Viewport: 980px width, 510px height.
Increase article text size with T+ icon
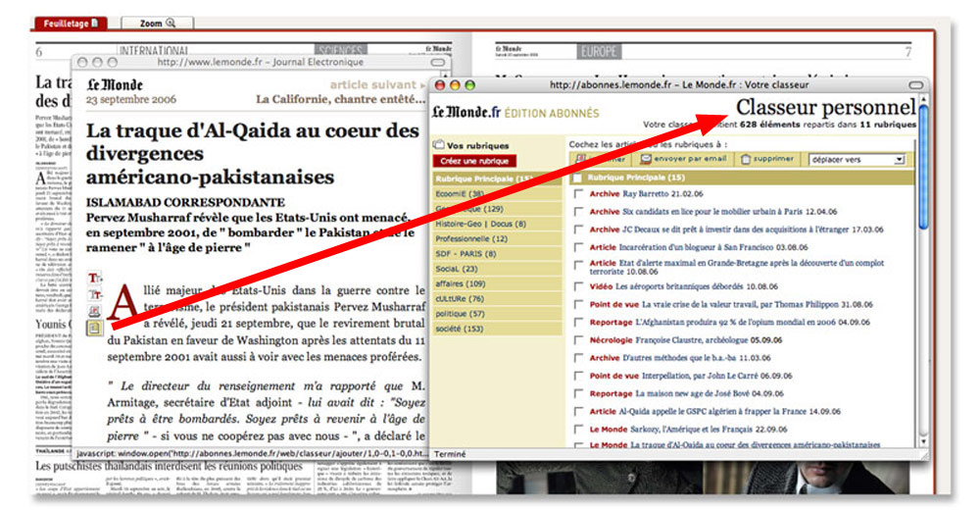(x=94, y=278)
